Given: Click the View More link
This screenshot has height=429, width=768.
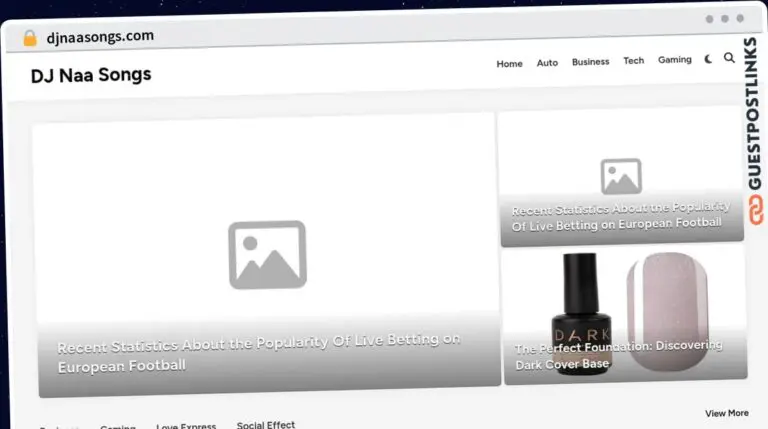Looking at the screenshot, I should (x=727, y=413).
